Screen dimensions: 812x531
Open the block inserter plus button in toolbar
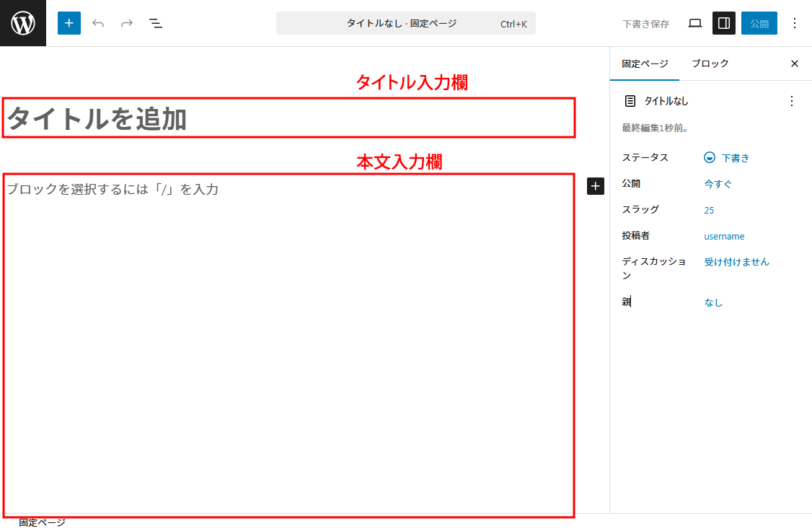pyautogui.click(x=69, y=23)
